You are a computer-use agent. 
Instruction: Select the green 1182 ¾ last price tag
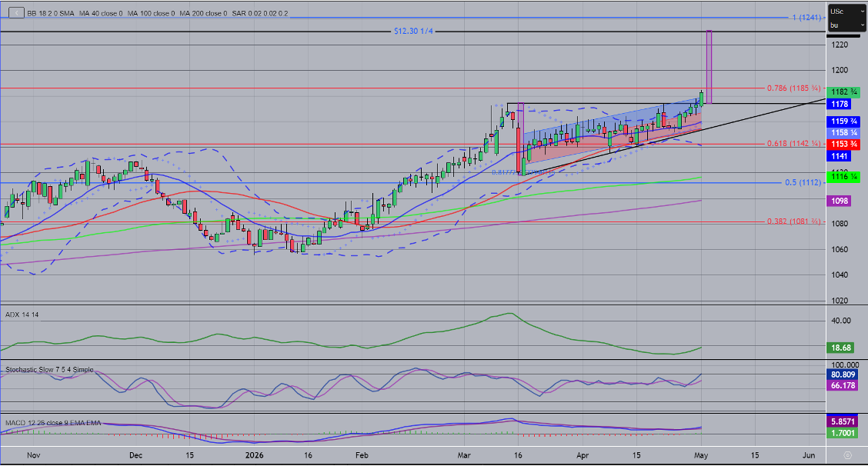[x=843, y=92]
